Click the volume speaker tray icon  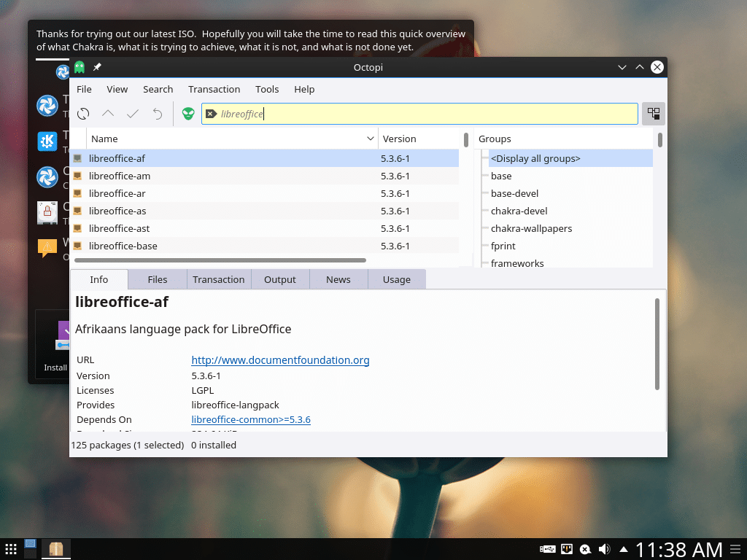tap(605, 549)
